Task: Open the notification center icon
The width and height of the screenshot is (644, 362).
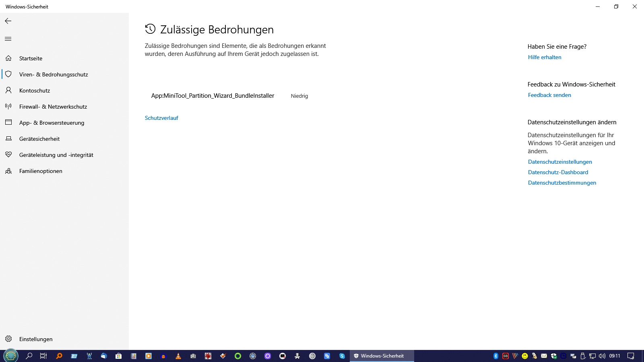Action: tap(631, 356)
